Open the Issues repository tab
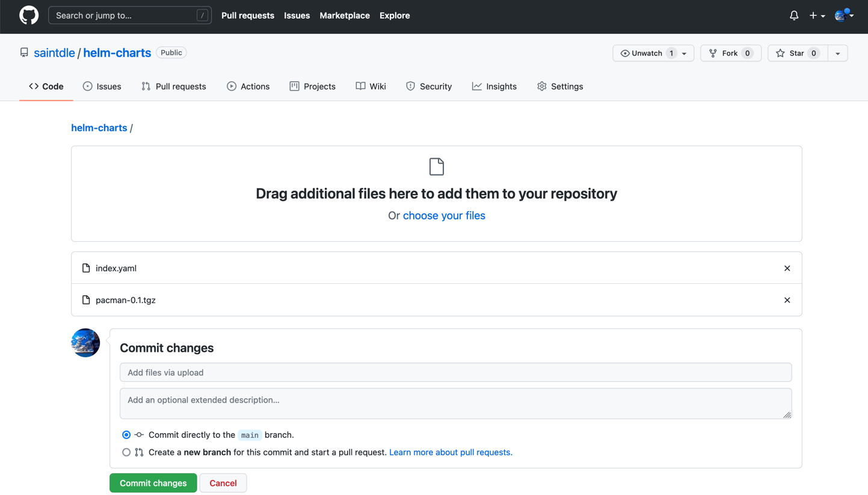The width and height of the screenshot is (868, 495). click(x=102, y=87)
